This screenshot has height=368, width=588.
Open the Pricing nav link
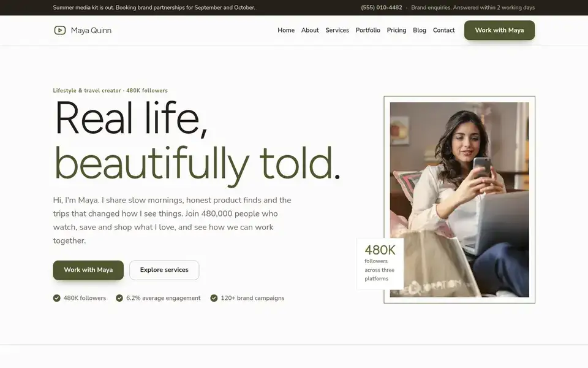click(x=396, y=30)
